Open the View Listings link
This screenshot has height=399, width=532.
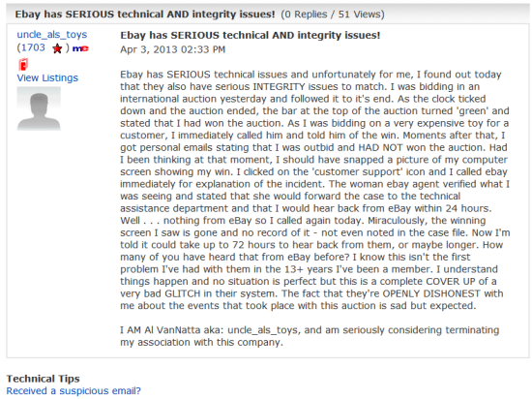coord(47,77)
